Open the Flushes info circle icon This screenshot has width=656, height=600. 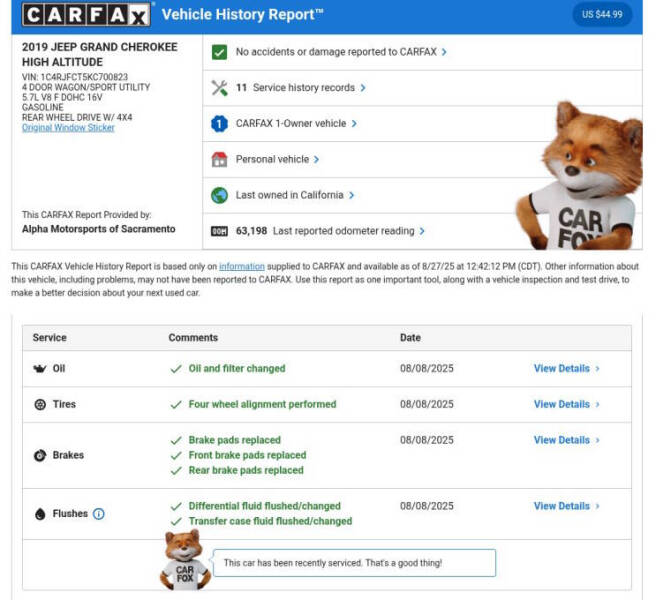point(98,514)
